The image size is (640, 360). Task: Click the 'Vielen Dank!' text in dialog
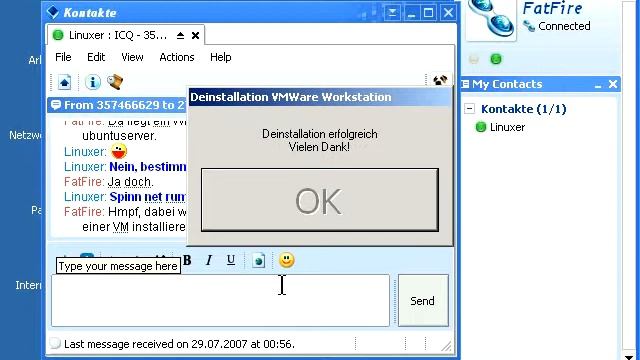pyautogui.click(x=319, y=147)
